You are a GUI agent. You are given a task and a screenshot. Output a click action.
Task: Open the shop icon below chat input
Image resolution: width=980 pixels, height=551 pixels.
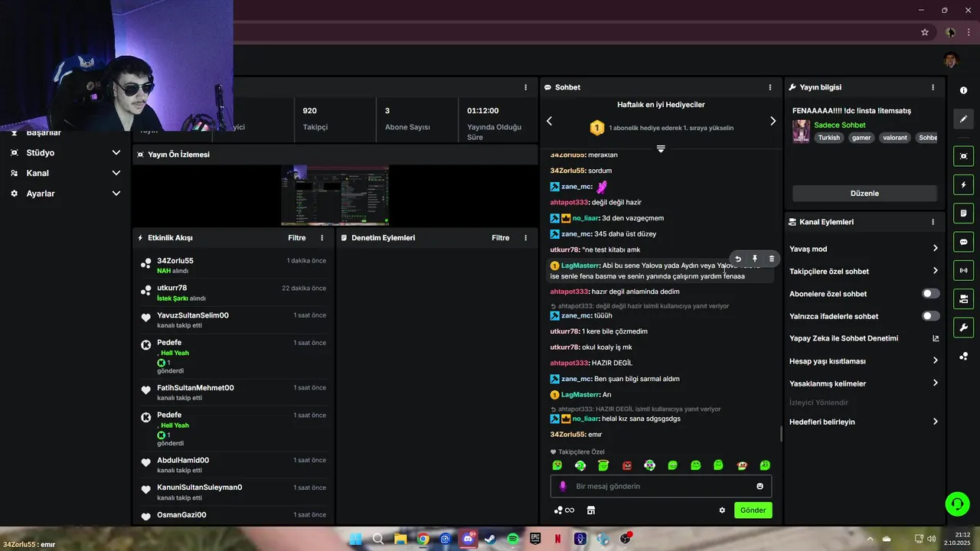[591, 510]
